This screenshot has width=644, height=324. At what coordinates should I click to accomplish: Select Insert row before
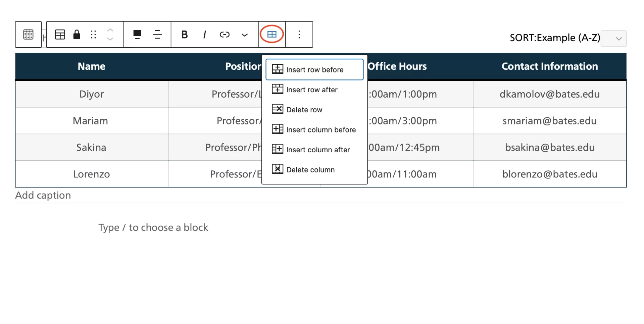(314, 70)
